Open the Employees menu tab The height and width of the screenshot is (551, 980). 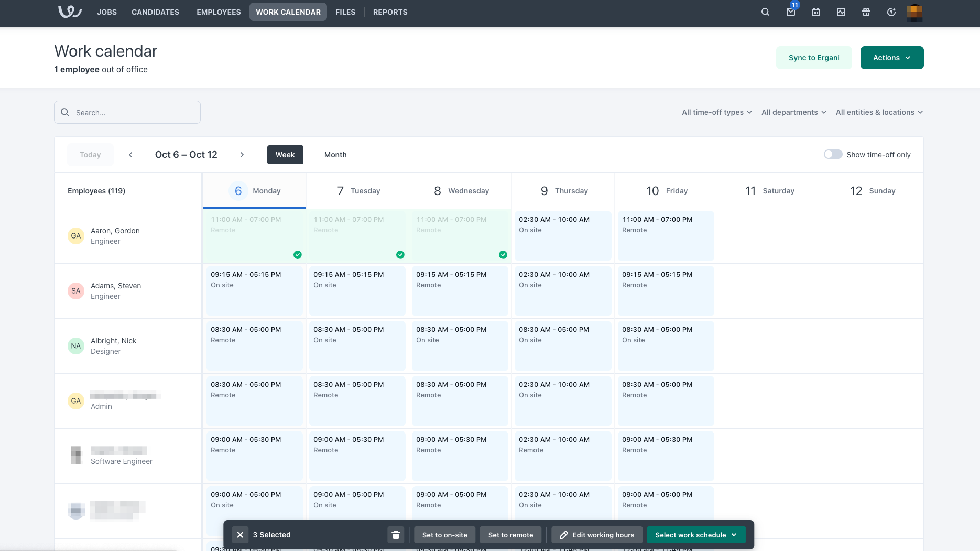(219, 12)
